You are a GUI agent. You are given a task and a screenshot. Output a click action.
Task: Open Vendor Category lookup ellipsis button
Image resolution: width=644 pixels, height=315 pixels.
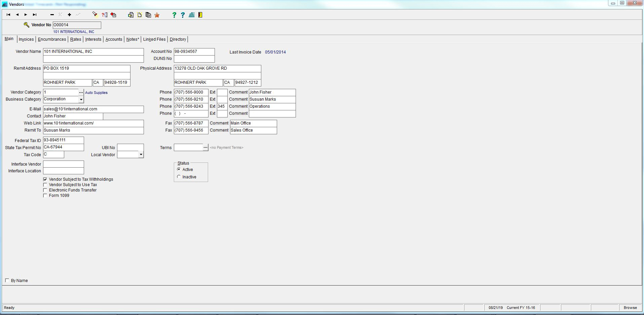click(x=81, y=92)
